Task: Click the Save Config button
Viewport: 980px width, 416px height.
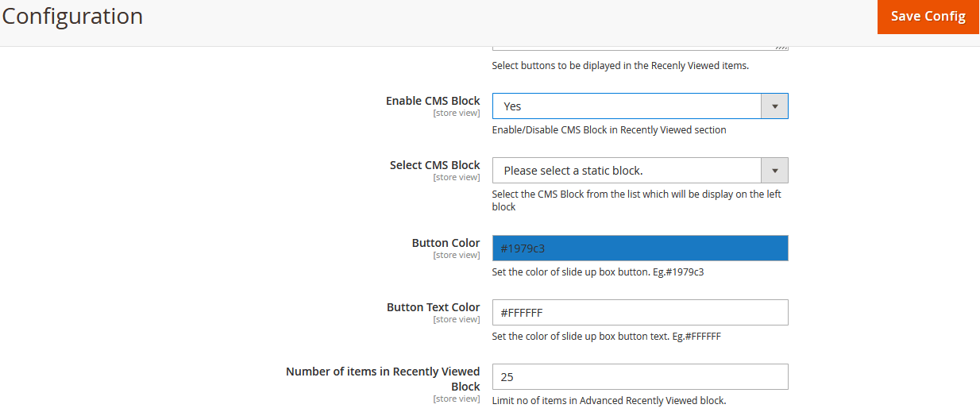Action: click(x=928, y=17)
